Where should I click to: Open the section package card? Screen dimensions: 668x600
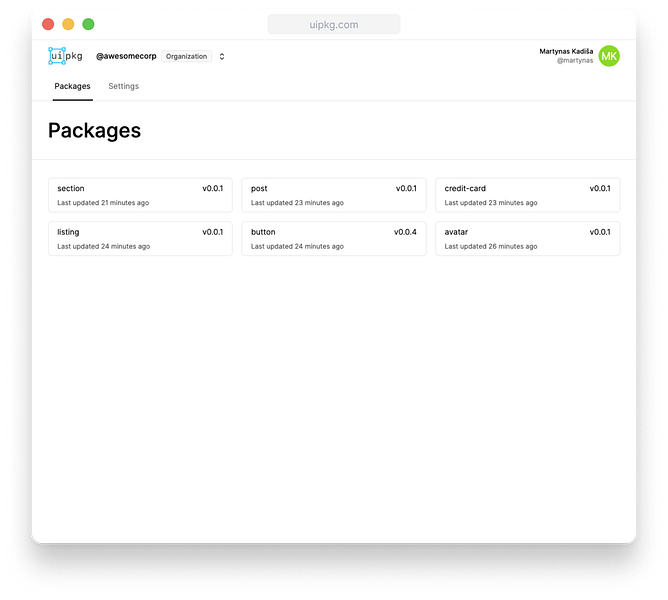click(140, 195)
